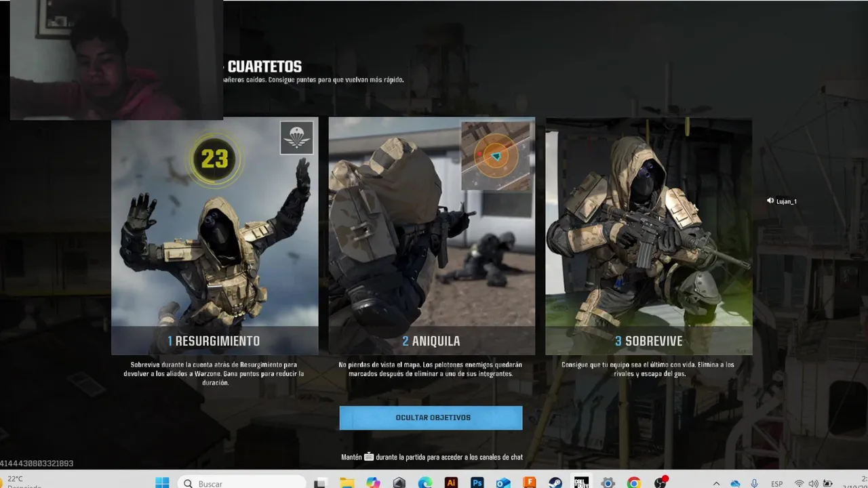This screenshot has width=868, height=488.
Task: Open Steam from the taskbar
Action: (555, 483)
